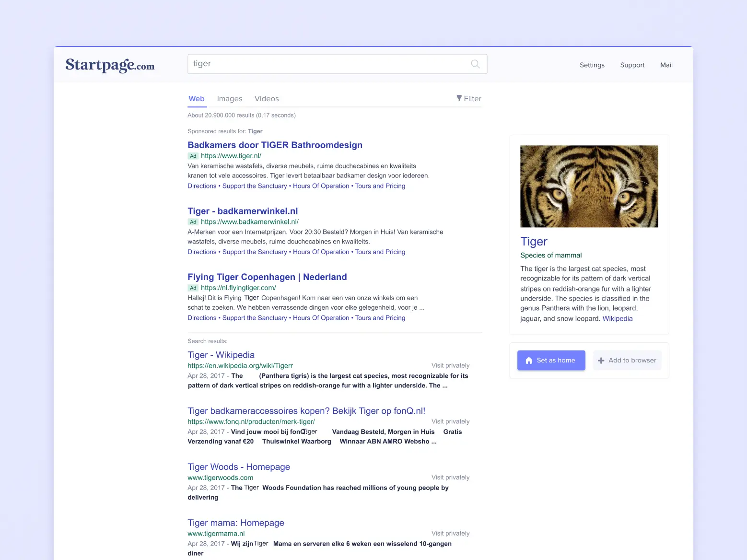Click Tours and Pricing under tiger.nl ad
The height and width of the screenshot is (560, 747).
pos(380,186)
